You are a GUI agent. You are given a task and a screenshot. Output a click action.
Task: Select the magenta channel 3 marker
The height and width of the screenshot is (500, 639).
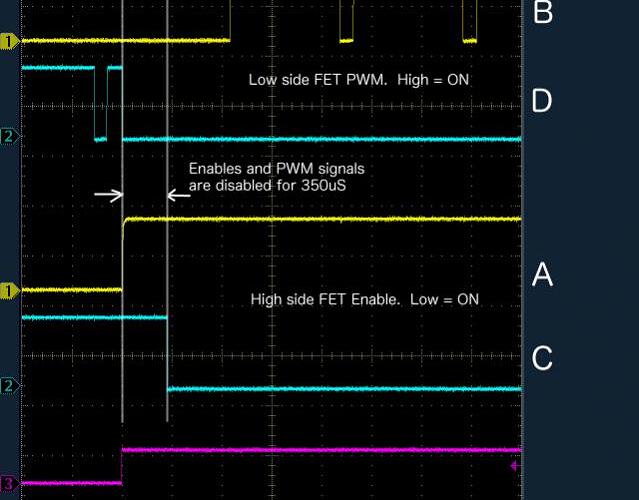(x=9, y=484)
